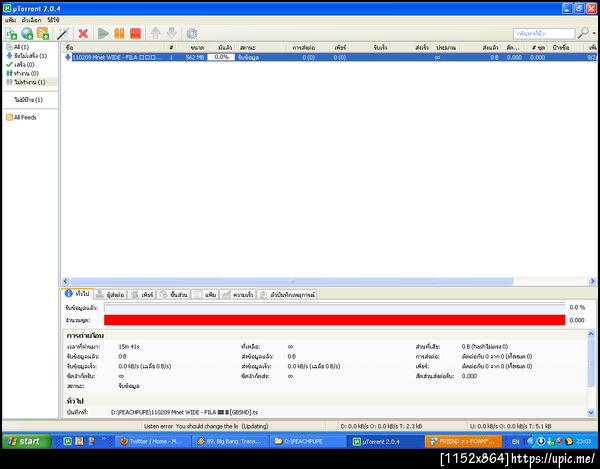
Task: Click the green Start torrent play icon
Action: (103, 34)
